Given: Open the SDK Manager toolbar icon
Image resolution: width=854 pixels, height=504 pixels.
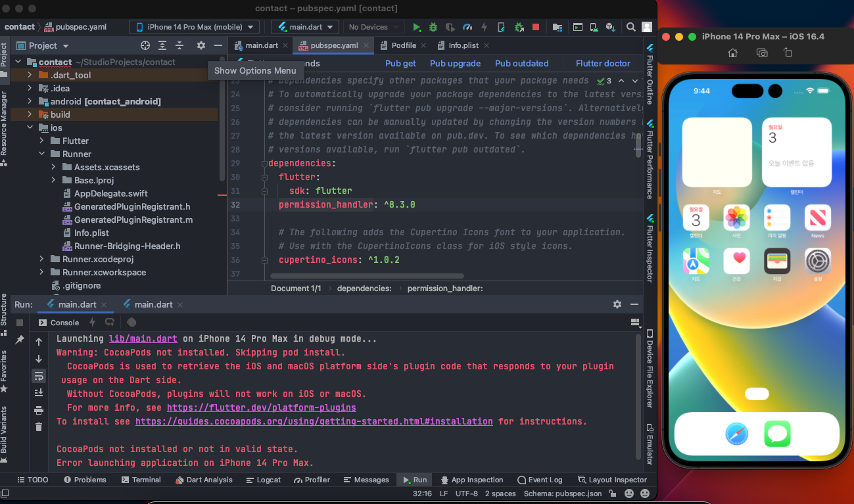Looking at the screenshot, I should [610, 27].
